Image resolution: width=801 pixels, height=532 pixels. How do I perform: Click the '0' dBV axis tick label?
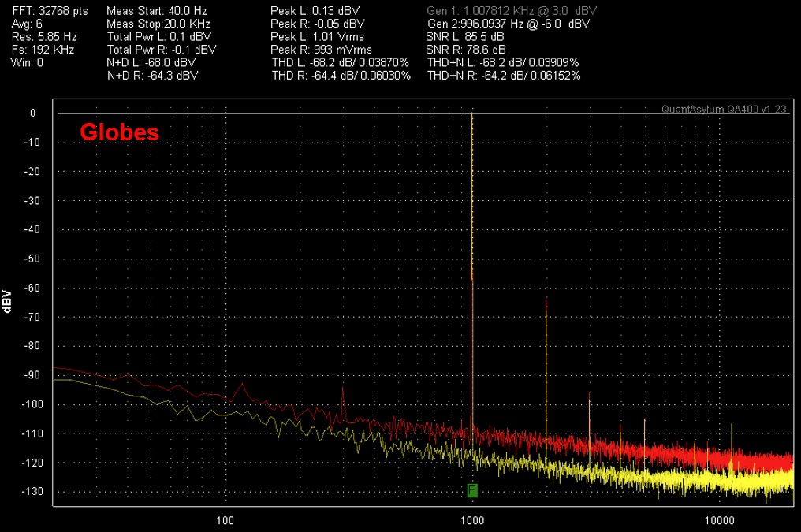tap(32, 113)
